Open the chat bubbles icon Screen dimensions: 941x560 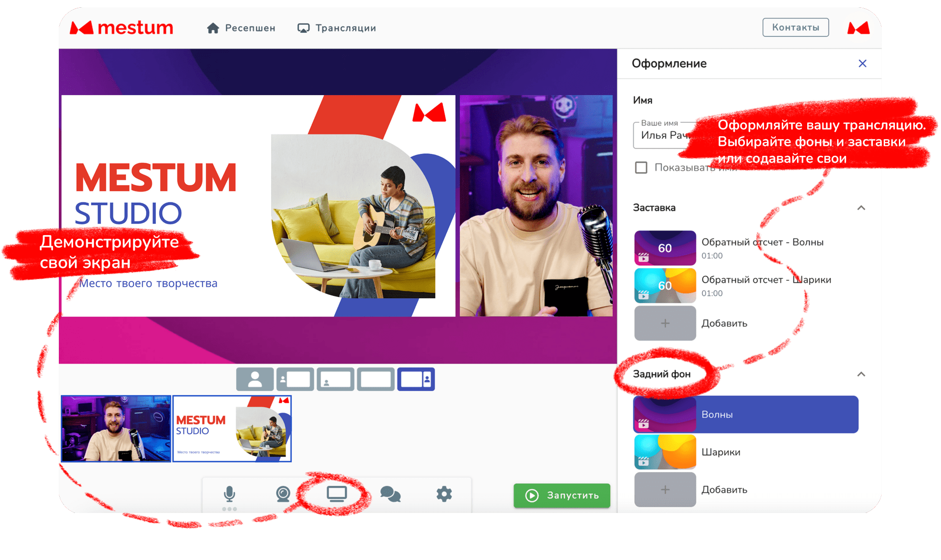391,494
